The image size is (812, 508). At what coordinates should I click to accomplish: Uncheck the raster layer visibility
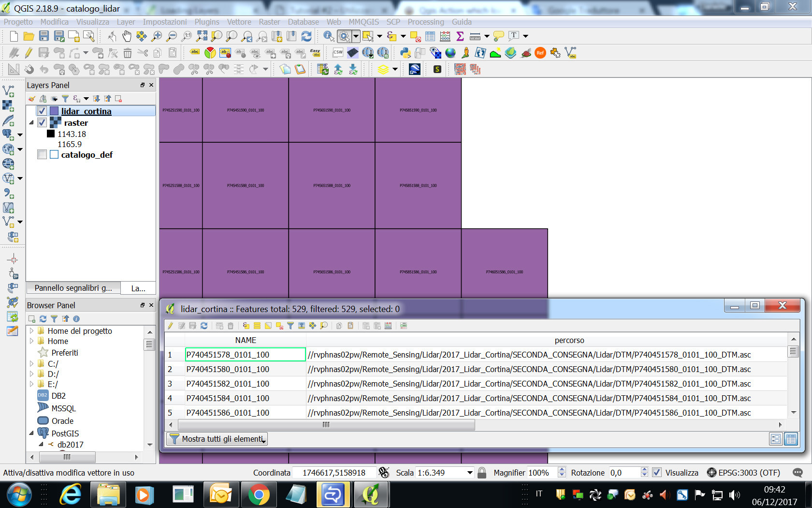[42, 123]
